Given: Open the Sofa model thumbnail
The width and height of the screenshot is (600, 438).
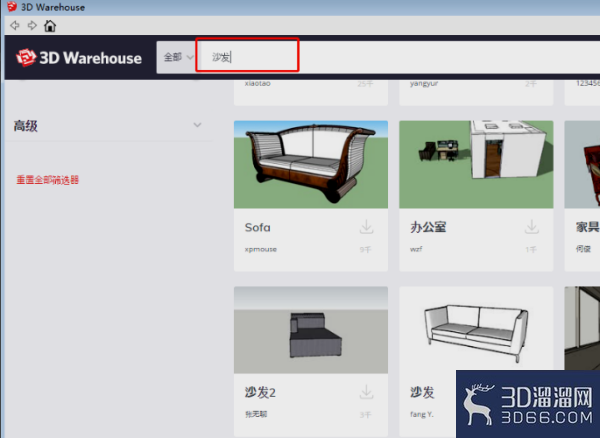Looking at the screenshot, I should pos(311,164).
